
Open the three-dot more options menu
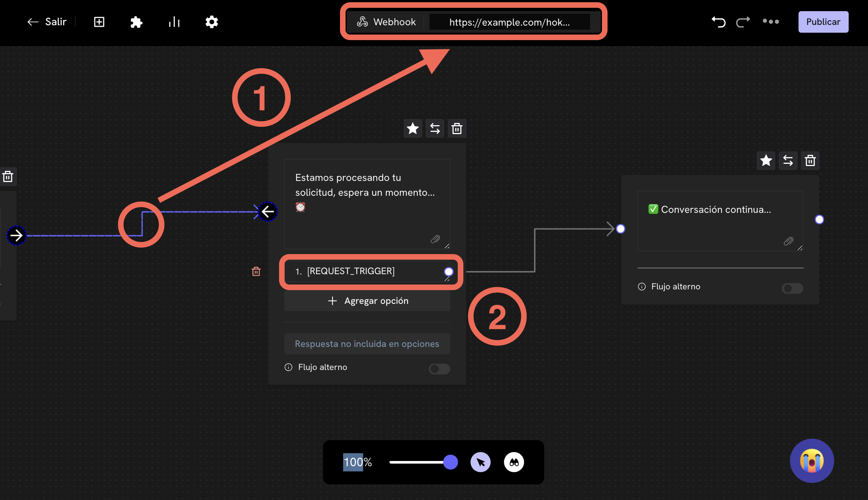pos(771,22)
